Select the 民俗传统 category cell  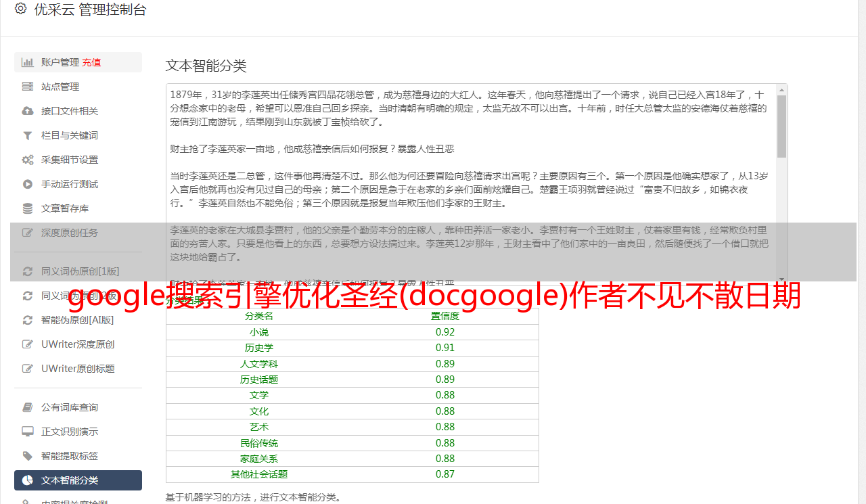259,443
